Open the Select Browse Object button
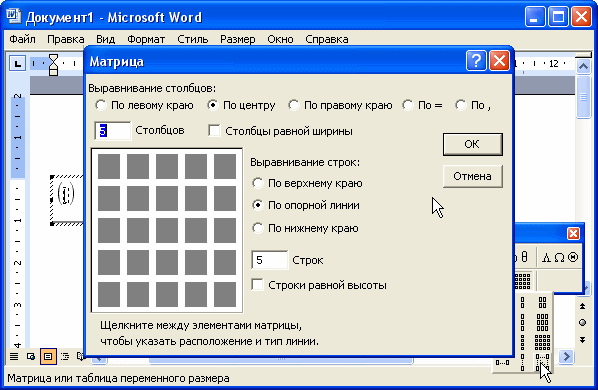The image size is (598, 390). [x=582, y=323]
